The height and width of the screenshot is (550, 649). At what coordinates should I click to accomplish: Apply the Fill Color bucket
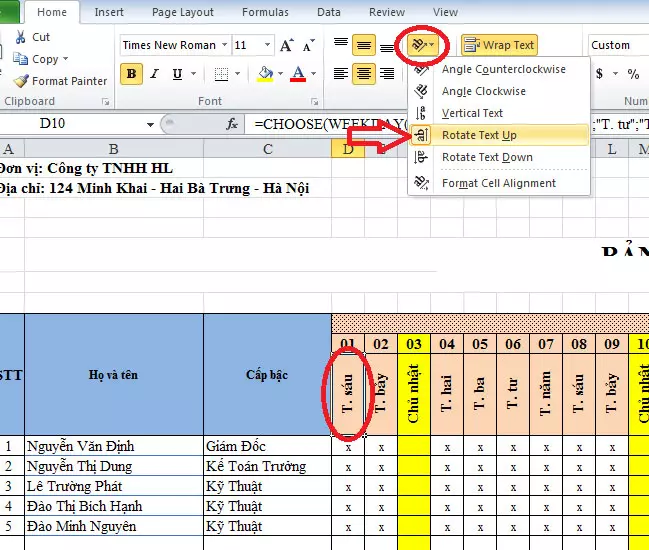[265, 74]
